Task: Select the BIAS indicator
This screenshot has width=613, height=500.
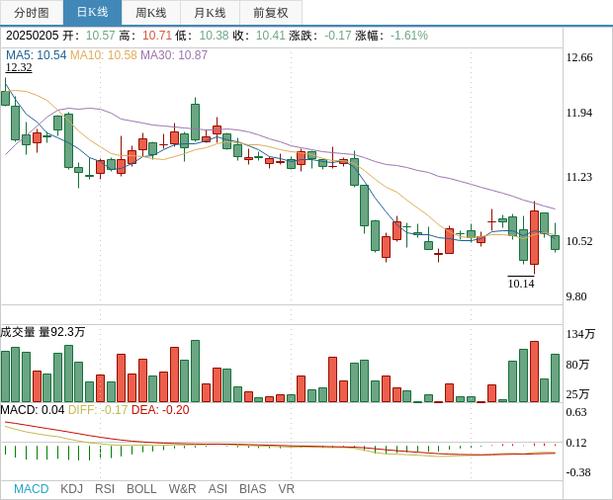Action: 253,489
